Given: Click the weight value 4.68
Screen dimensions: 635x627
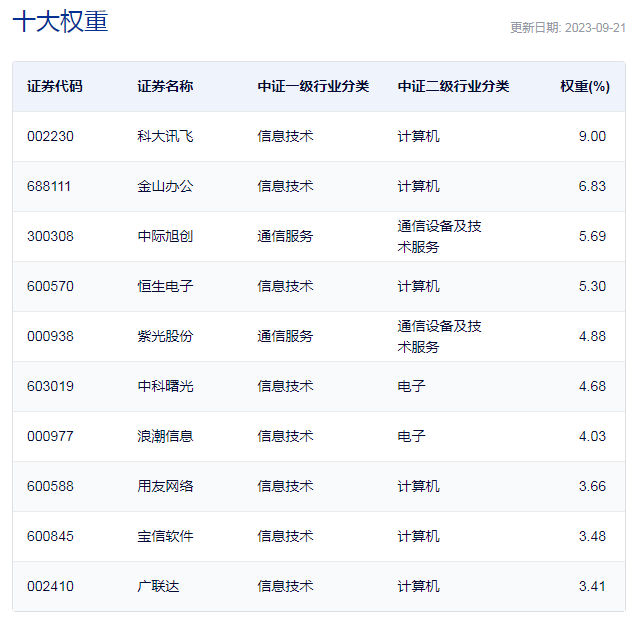Looking at the screenshot, I should click(x=592, y=386).
